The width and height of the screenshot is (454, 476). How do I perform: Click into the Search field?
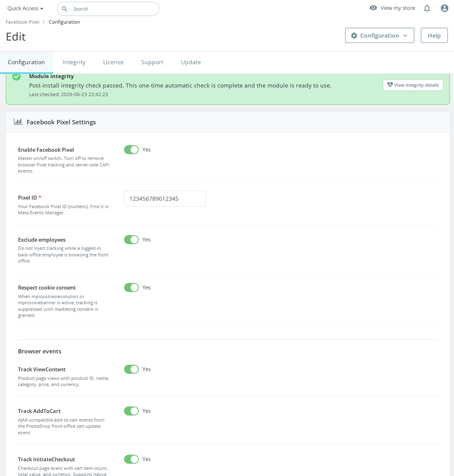click(108, 9)
